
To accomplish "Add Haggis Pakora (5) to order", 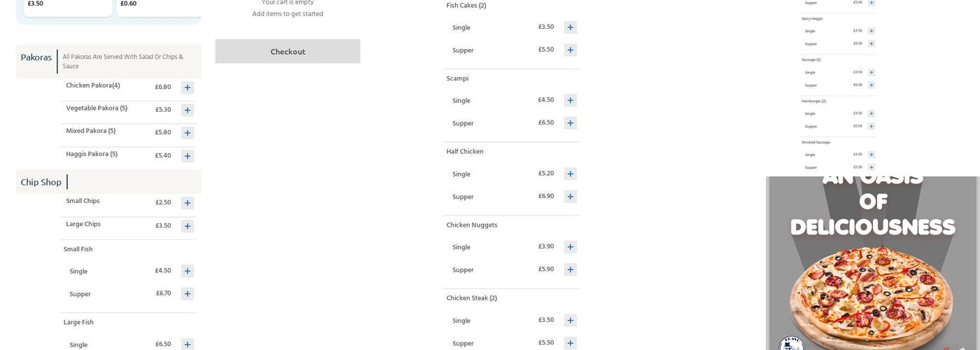I will pos(187,155).
